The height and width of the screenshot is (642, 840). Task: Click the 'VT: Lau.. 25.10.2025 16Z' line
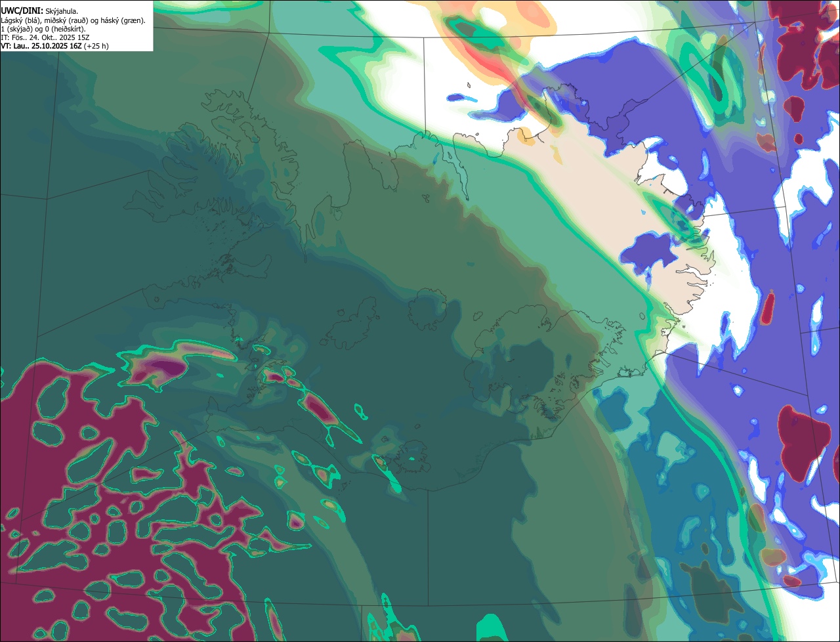pyautogui.click(x=54, y=46)
